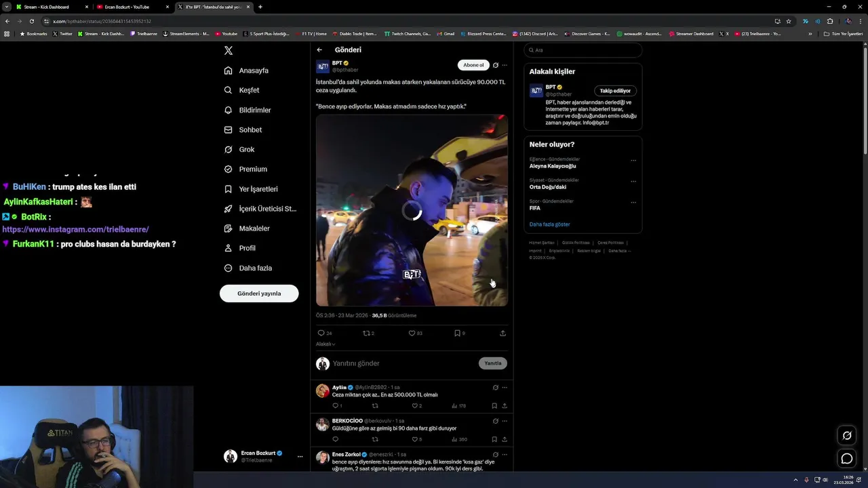Viewport: 868px width, 488px height.
Task: Open Keşfet explore page
Action: 241,90
